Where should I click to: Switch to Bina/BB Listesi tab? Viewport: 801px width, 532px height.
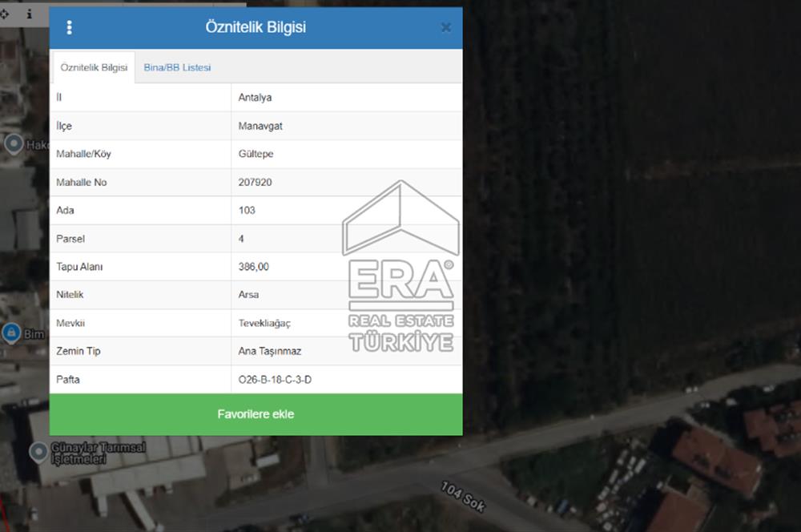coord(177,68)
